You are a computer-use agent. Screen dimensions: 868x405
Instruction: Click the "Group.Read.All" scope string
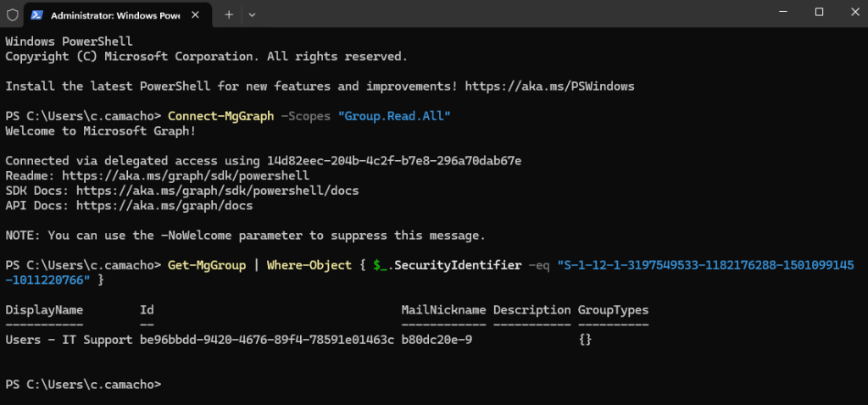(394, 116)
